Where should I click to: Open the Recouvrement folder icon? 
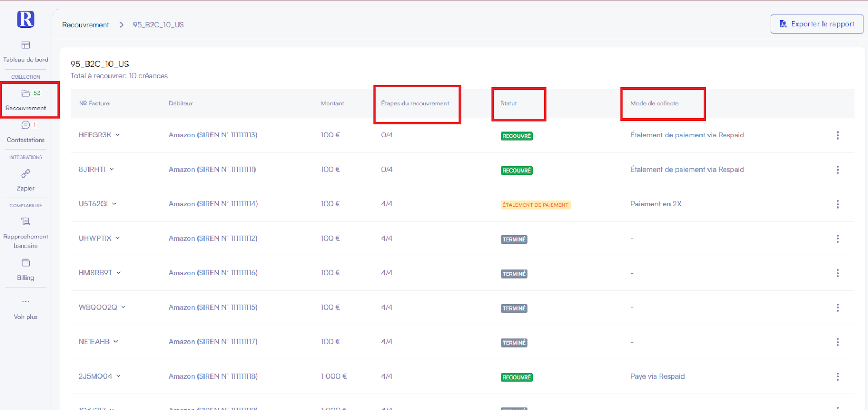25,93
